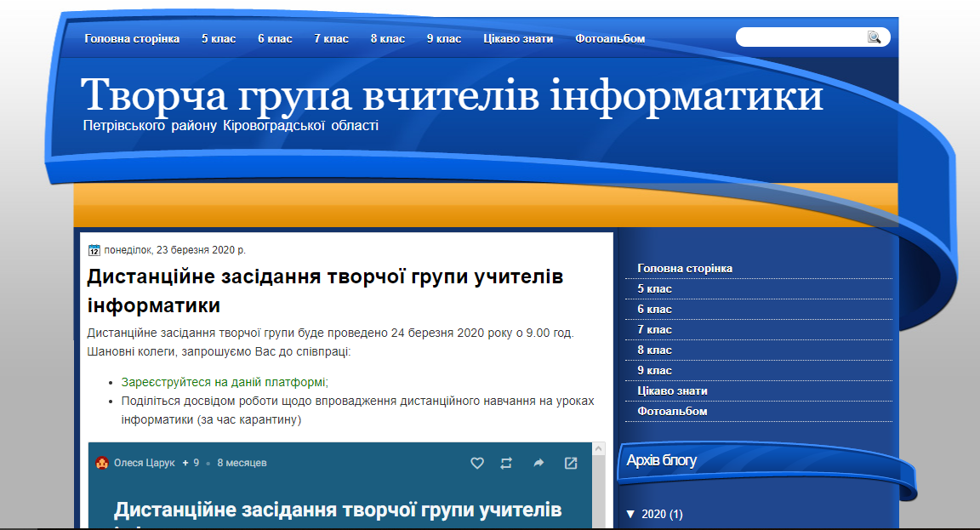The height and width of the screenshot is (530, 980).
Task: Like the embedded post with heart icon
Action: (477, 463)
